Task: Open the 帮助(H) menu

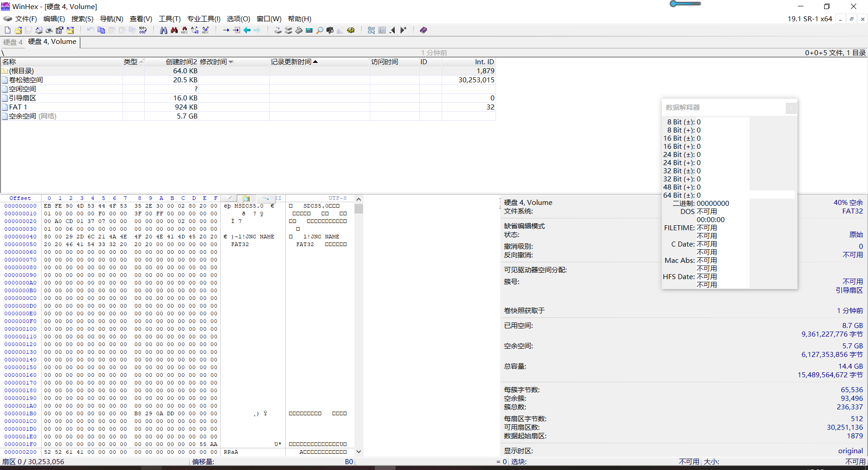Action: 299,19
